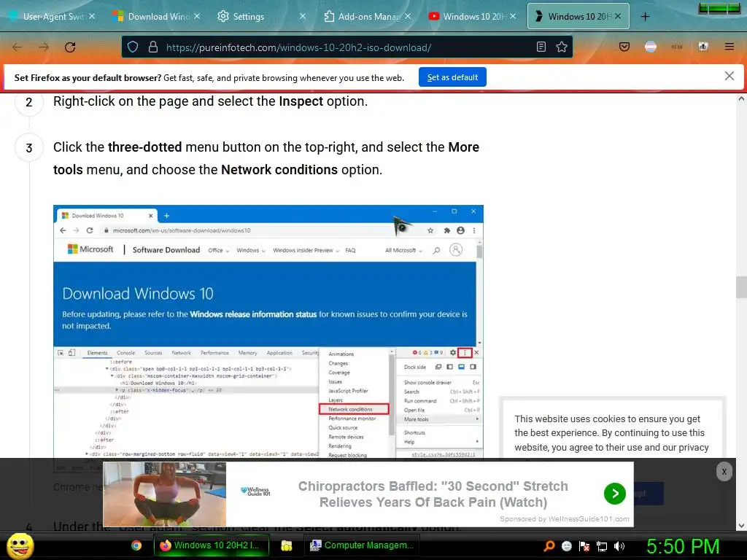Click the exercise ad thumbnail image
Viewport: 747px width, 560px height.
(164, 494)
